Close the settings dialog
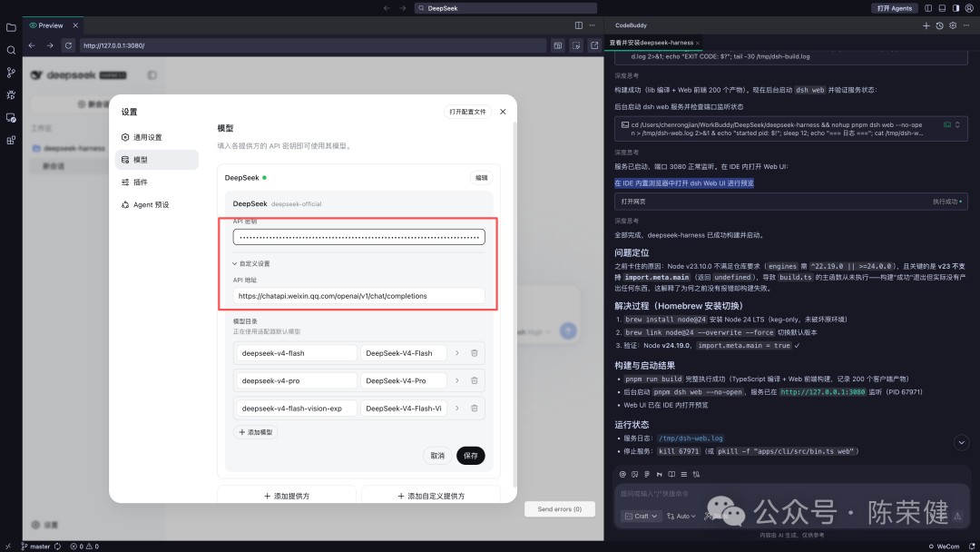980x552 pixels. coord(503,112)
